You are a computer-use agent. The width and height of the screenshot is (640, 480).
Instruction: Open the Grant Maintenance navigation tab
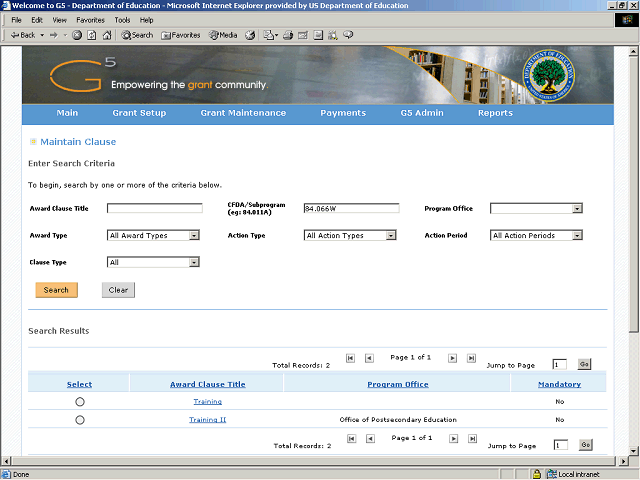243,113
